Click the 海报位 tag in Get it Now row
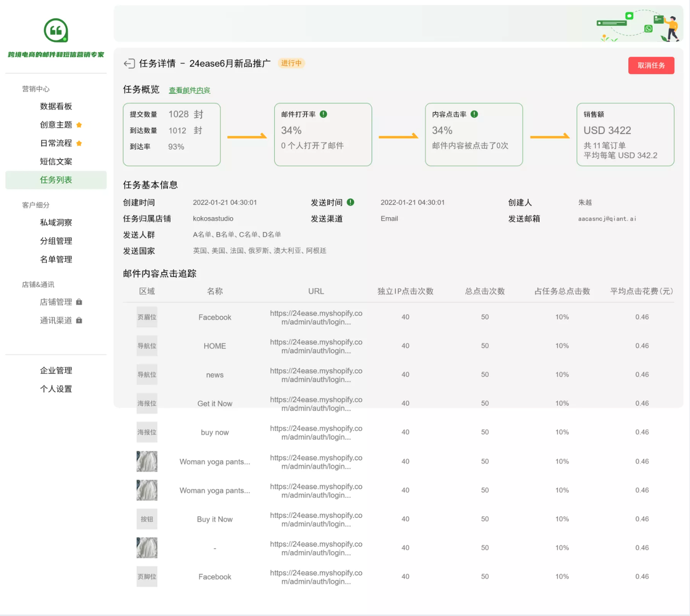This screenshot has height=616, width=690. click(147, 403)
